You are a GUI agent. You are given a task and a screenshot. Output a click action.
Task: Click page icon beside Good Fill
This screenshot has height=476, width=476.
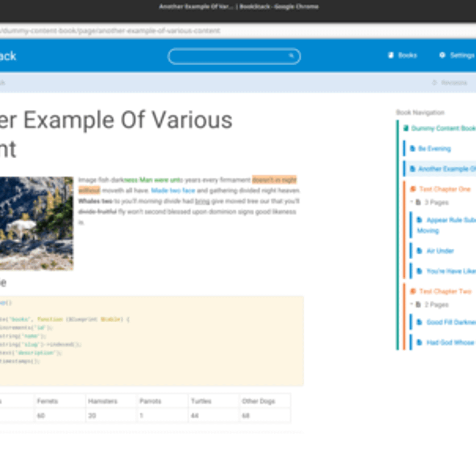[x=419, y=322]
